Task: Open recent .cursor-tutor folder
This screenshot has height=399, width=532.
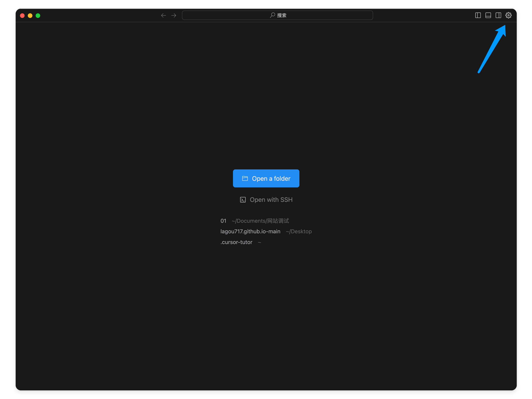Action: pos(241,242)
